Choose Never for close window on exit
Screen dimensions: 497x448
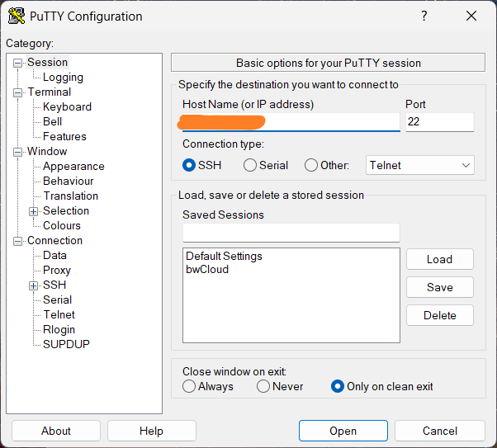(263, 386)
